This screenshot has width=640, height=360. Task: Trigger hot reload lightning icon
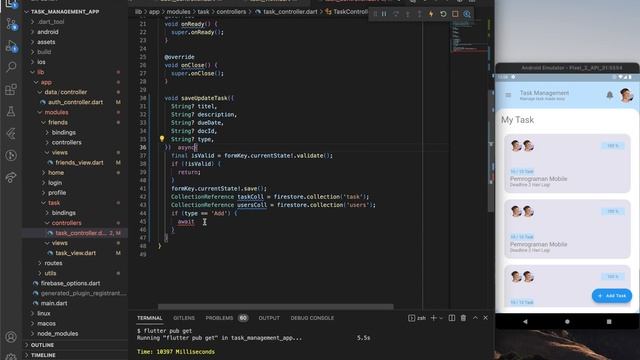click(431, 14)
